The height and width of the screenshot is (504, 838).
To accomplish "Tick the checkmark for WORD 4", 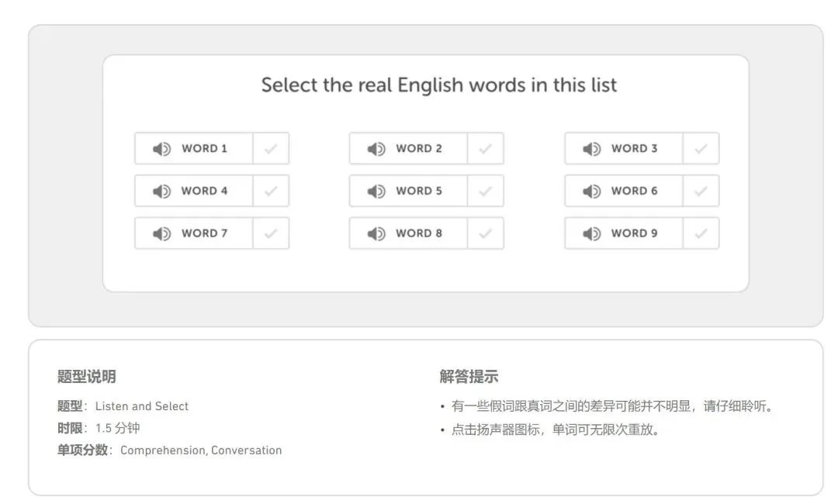I will coord(271,191).
